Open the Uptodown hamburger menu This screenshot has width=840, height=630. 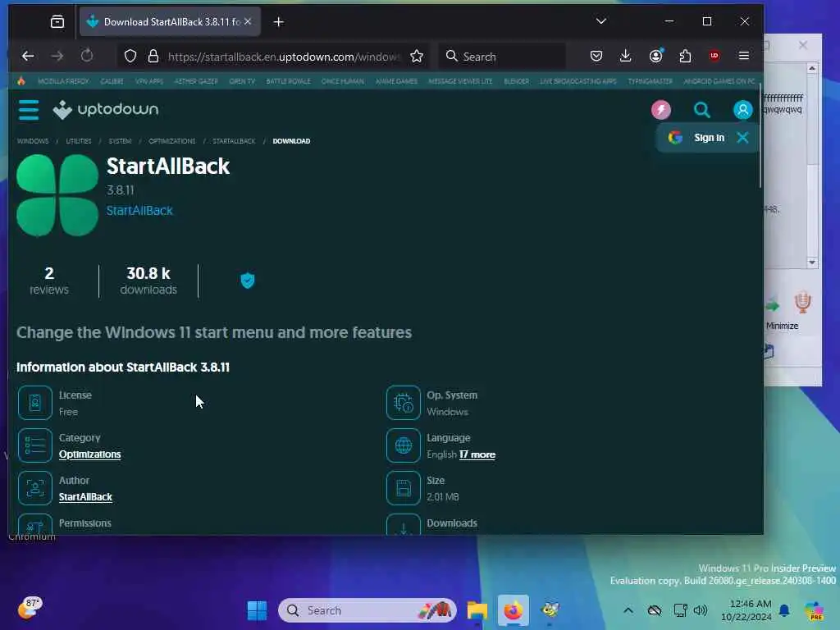[29, 110]
